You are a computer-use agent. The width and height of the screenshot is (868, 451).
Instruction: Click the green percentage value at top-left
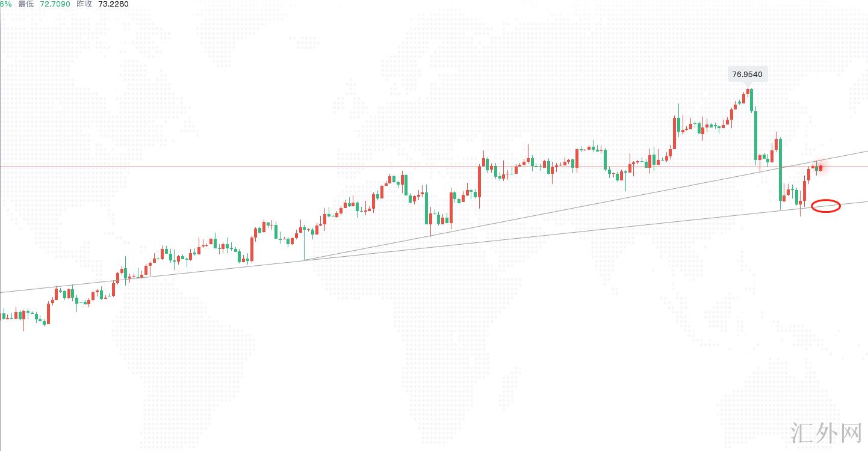tap(5, 4)
